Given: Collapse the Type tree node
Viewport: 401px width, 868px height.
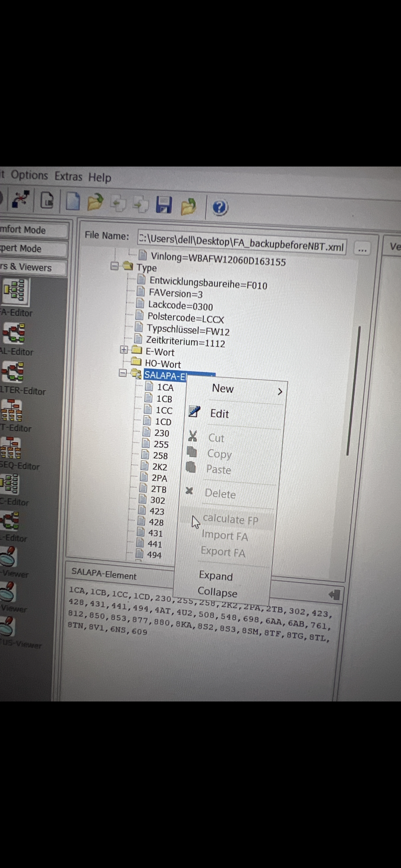Looking at the screenshot, I should pyautogui.click(x=114, y=266).
